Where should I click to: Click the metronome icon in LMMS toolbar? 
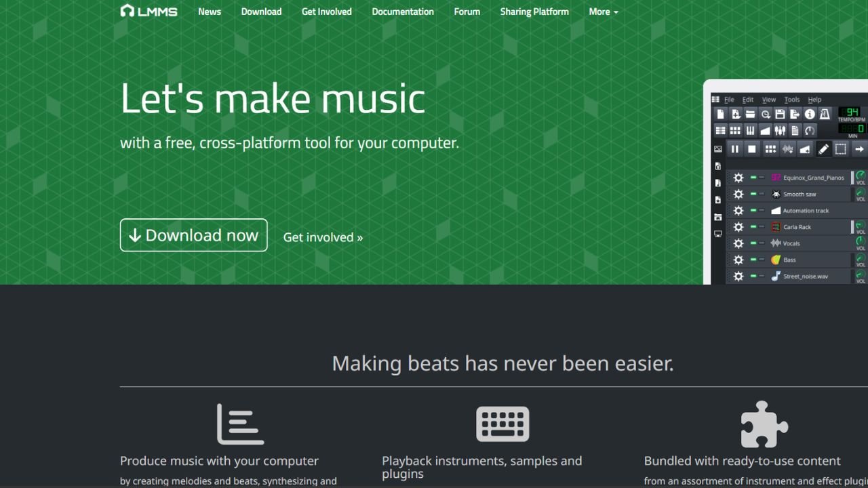(x=825, y=115)
